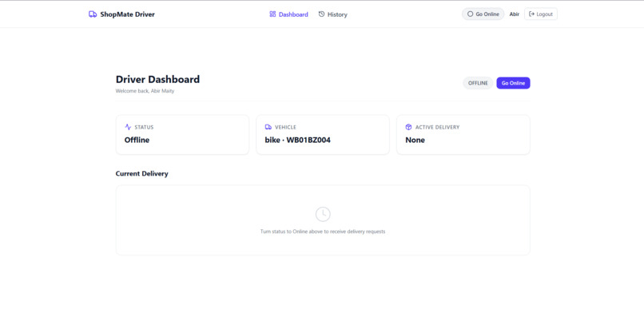Click the Offline value in the Status card
This screenshot has height=309, width=644.
coord(137,140)
